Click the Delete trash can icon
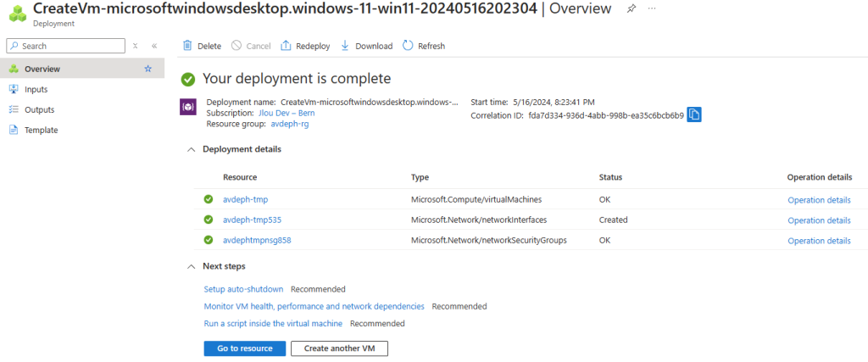 (187, 46)
